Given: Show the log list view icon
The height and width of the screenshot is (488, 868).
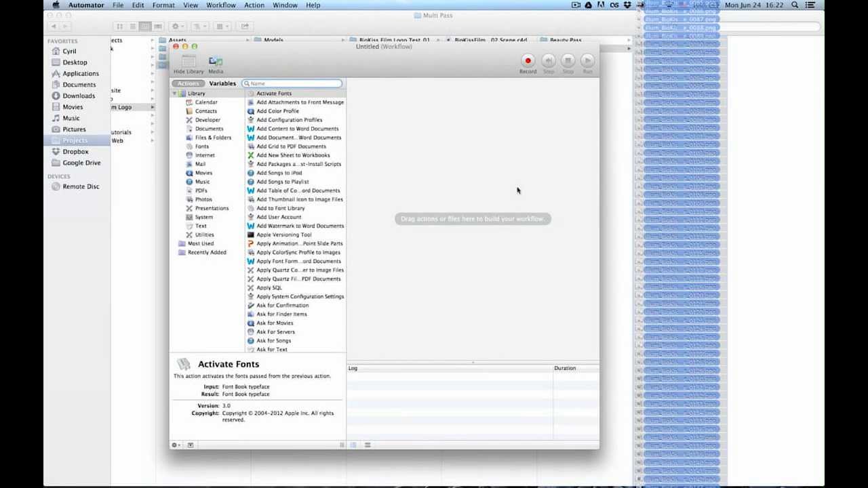Looking at the screenshot, I should click(x=353, y=445).
